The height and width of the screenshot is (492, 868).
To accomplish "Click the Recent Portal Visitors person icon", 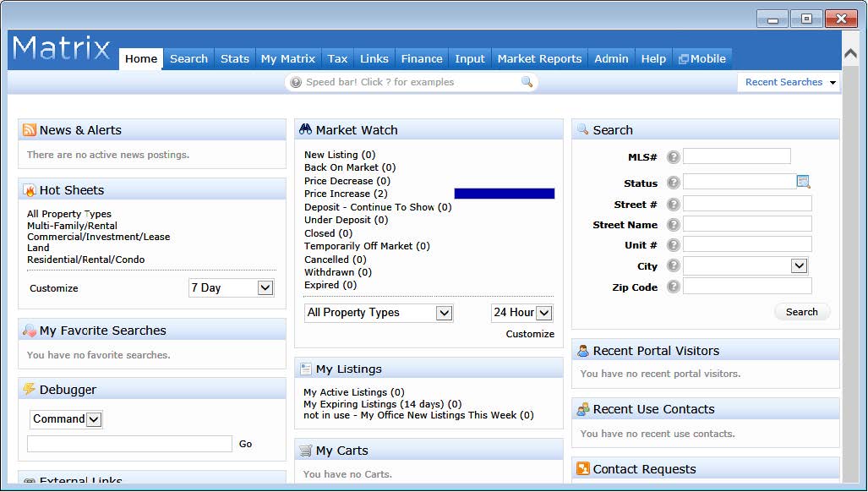I will pos(583,350).
